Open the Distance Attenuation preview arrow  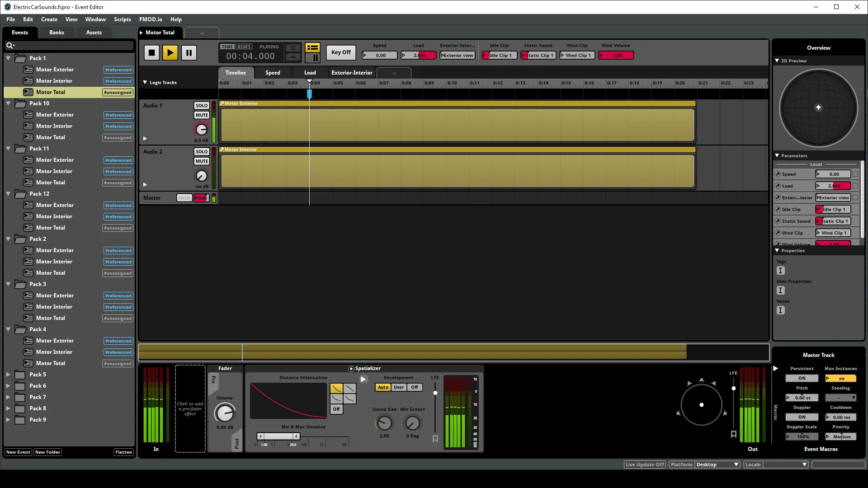[x=363, y=379]
